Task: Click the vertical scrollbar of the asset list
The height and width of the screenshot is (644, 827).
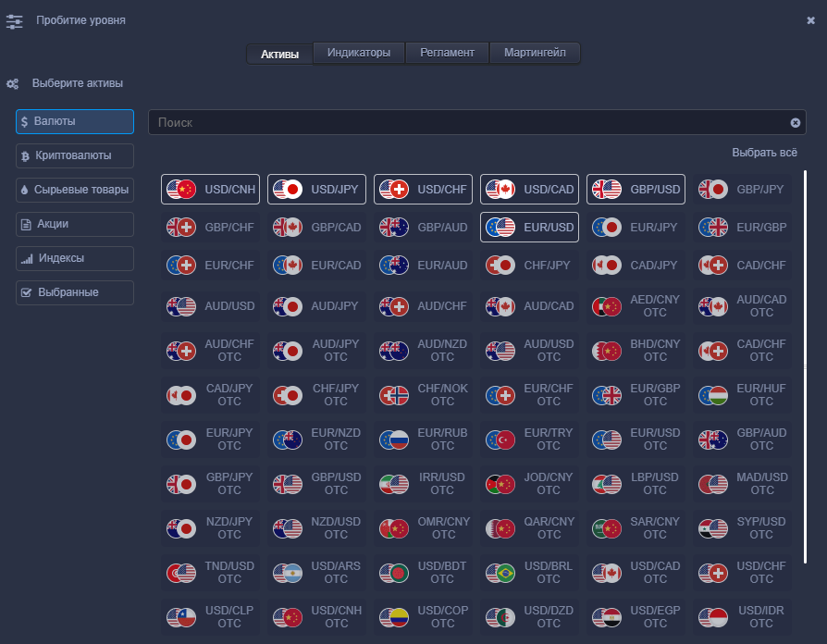Action: pos(805,366)
